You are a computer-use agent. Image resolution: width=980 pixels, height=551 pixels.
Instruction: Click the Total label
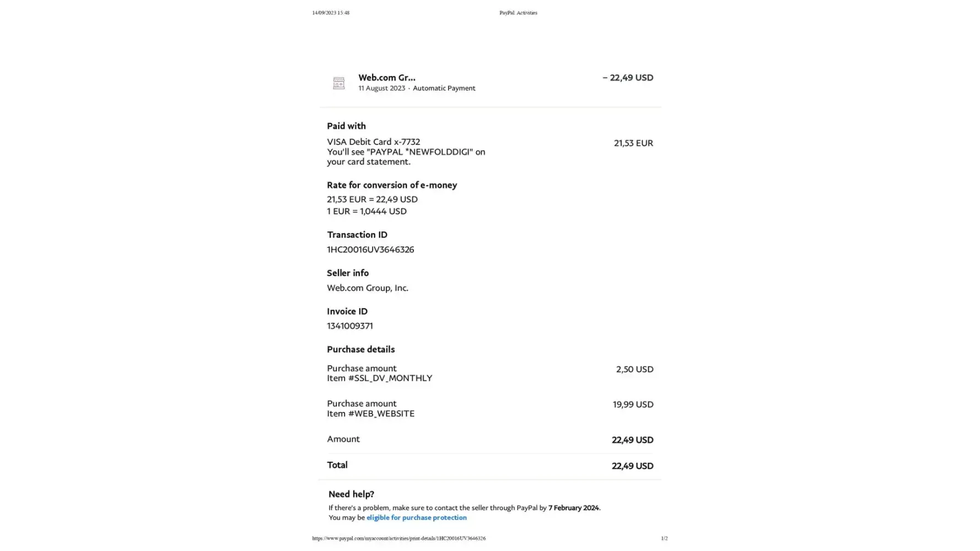(337, 465)
